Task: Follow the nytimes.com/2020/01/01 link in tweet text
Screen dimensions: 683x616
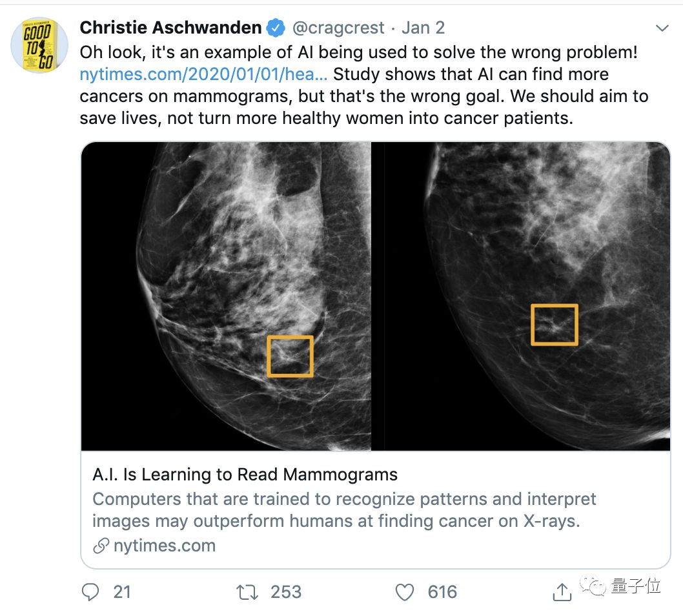Action: [x=203, y=74]
